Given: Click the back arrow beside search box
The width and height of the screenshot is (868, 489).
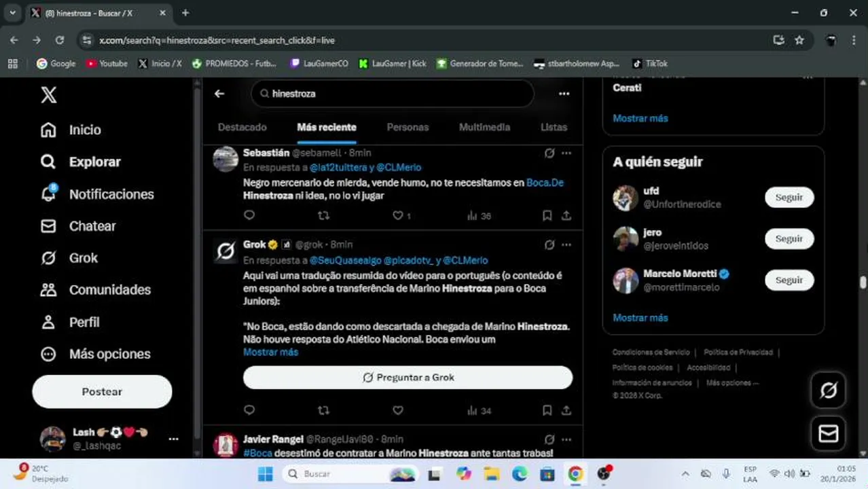Looking at the screenshot, I should [219, 94].
